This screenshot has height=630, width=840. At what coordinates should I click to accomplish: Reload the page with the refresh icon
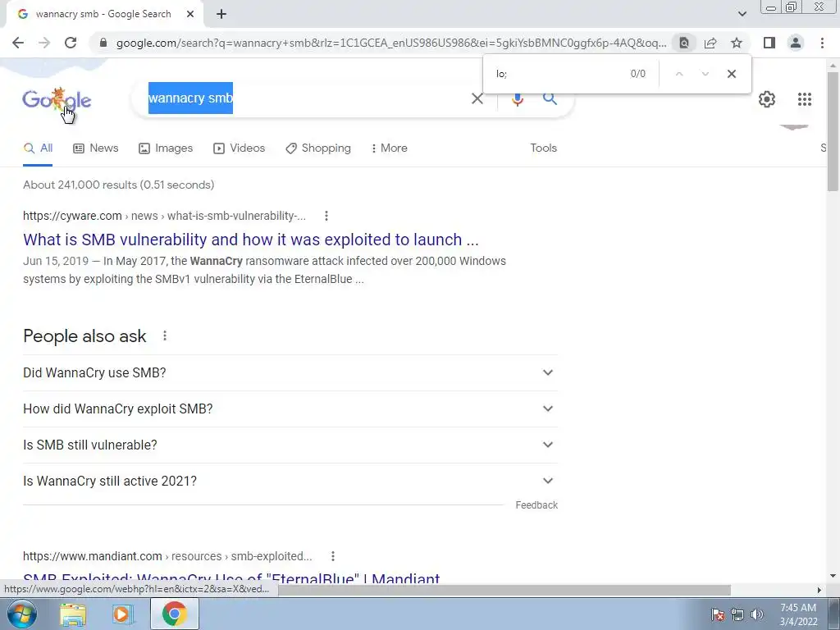[x=71, y=43]
